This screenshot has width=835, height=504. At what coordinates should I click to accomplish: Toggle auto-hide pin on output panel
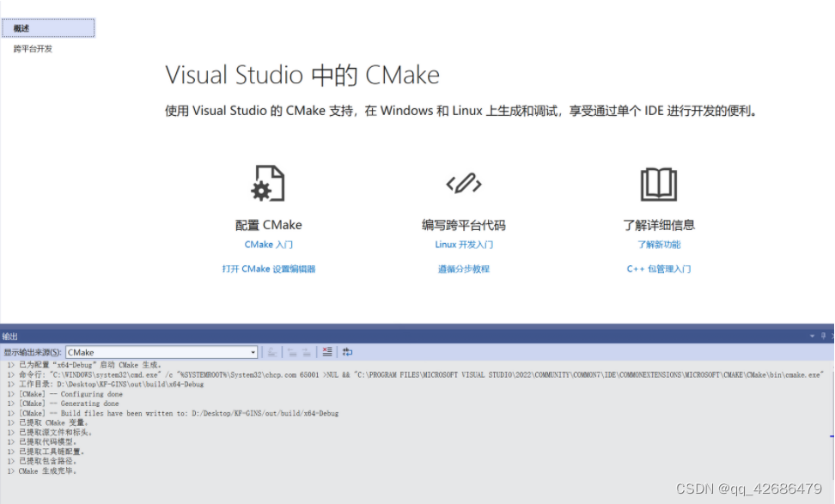(823, 336)
